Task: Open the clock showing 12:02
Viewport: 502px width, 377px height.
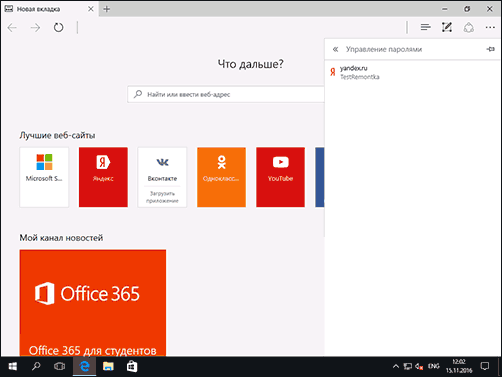Action: coord(459,366)
